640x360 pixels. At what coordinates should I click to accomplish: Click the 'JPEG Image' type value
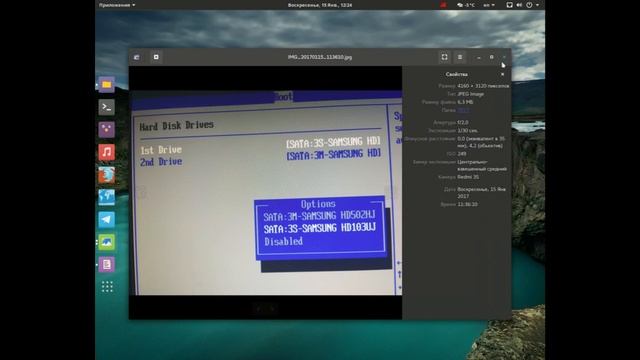pyautogui.click(x=471, y=94)
